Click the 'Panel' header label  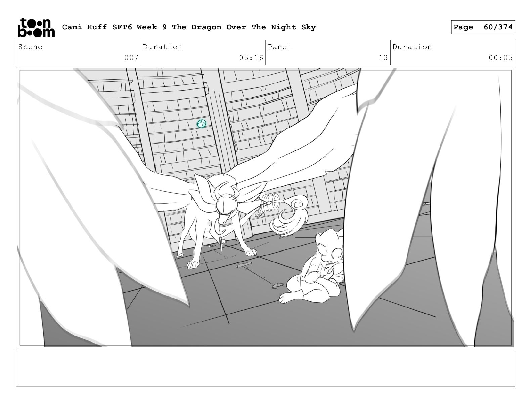coord(280,47)
